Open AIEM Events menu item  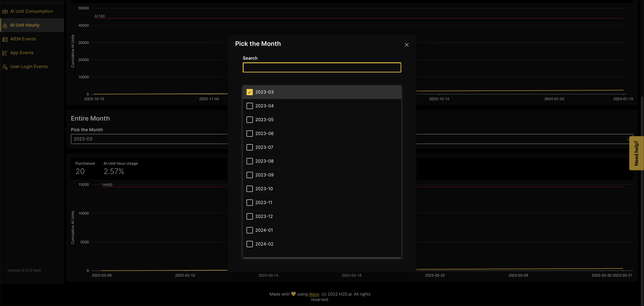tap(23, 39)
